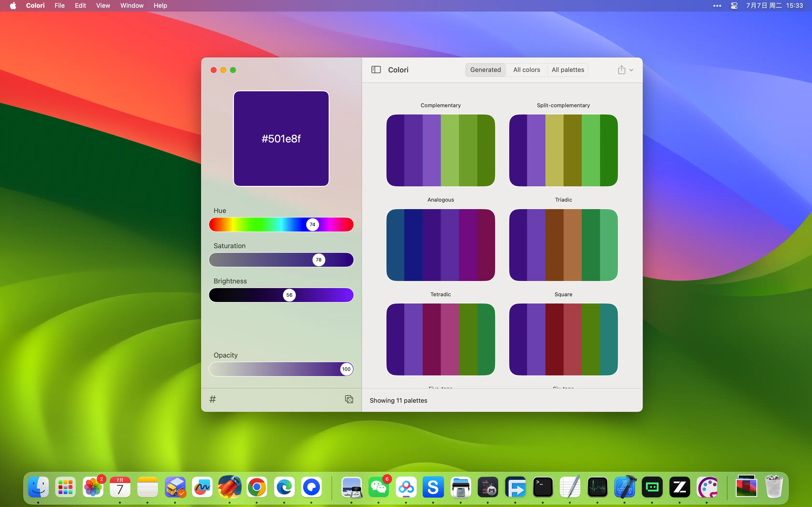Expand the share dropdown chevron
812x507 pixels.
tap(631, 70)
